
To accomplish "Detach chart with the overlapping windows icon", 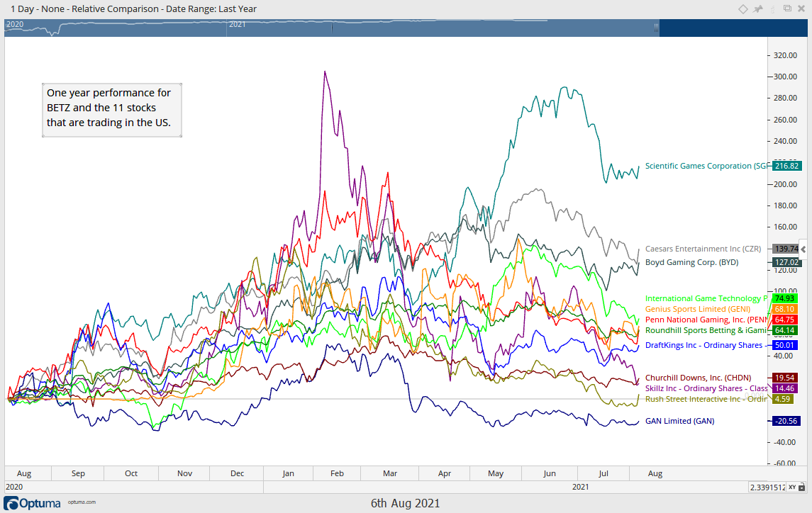I will 787,9.
